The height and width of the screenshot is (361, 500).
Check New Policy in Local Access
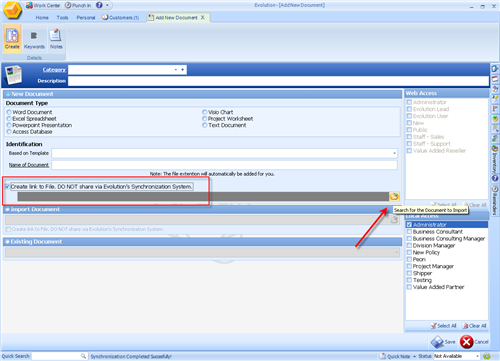(x=409, y=252)
